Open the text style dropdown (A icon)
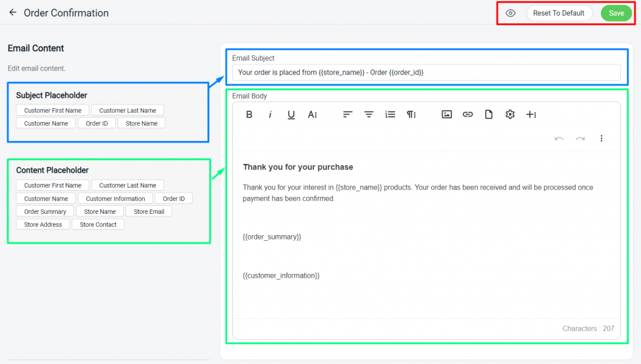This screenshot has height=364, width=641. click(x=312, y=114)
